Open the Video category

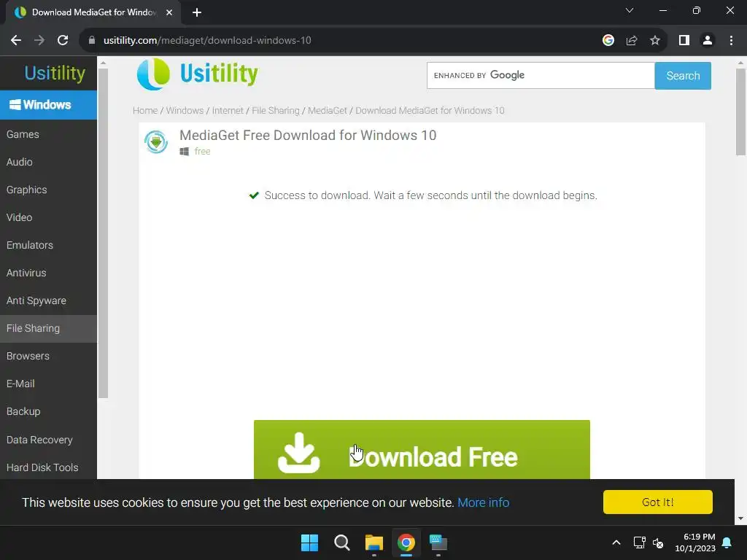click(48, 217)
